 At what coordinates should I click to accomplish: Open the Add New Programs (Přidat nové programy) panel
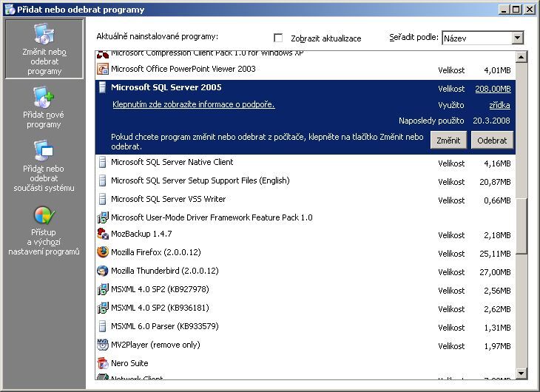(44, 108)
